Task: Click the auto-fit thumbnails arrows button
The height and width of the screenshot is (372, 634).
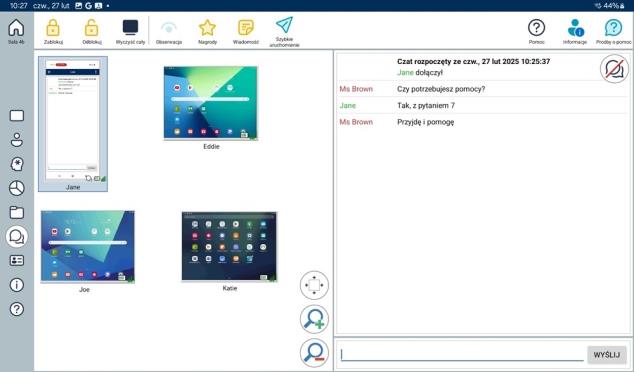Action: (x=314, y=285)
